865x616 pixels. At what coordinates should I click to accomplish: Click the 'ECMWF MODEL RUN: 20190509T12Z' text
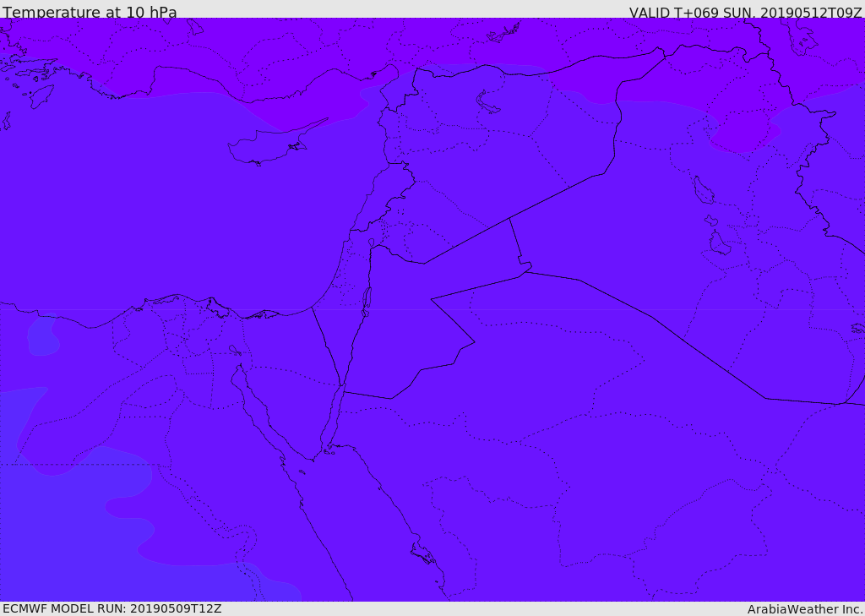[x=112, y=608]
